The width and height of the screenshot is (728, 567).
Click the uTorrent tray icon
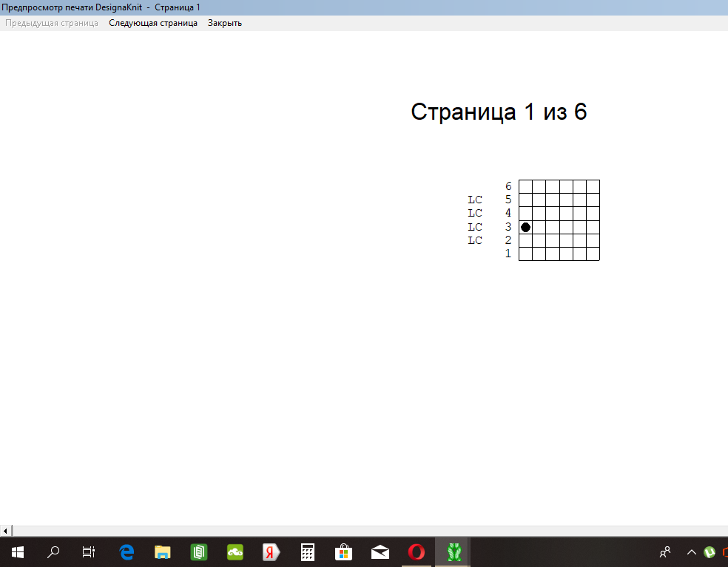coord(710,552)
